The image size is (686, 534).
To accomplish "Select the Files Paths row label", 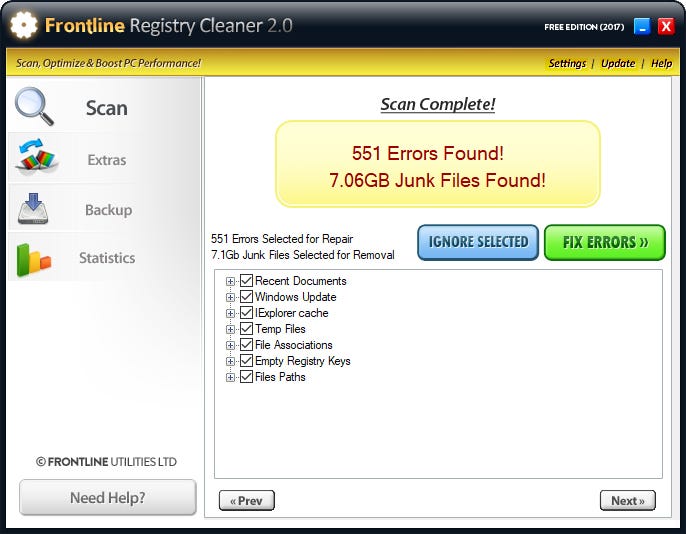I will pos(280,377).
